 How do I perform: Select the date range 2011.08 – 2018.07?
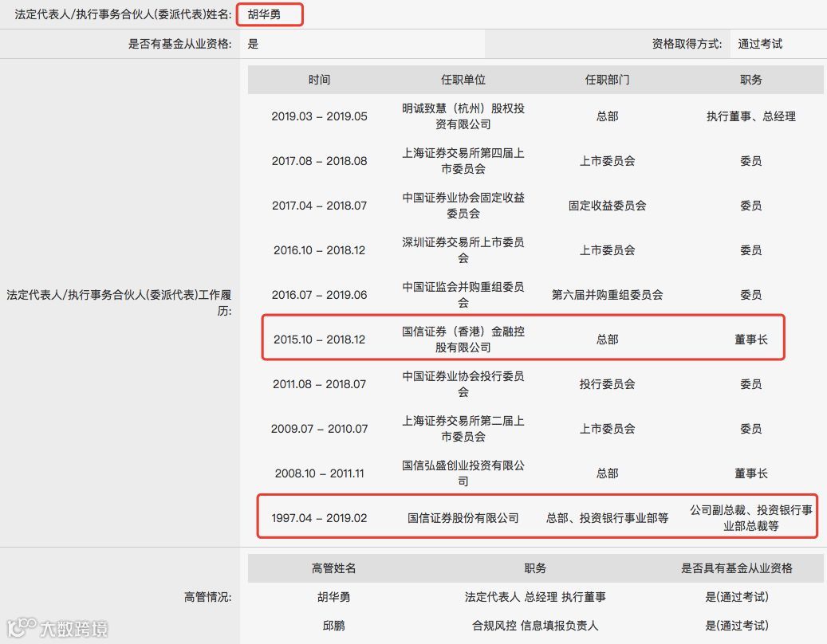pos(319,384)
